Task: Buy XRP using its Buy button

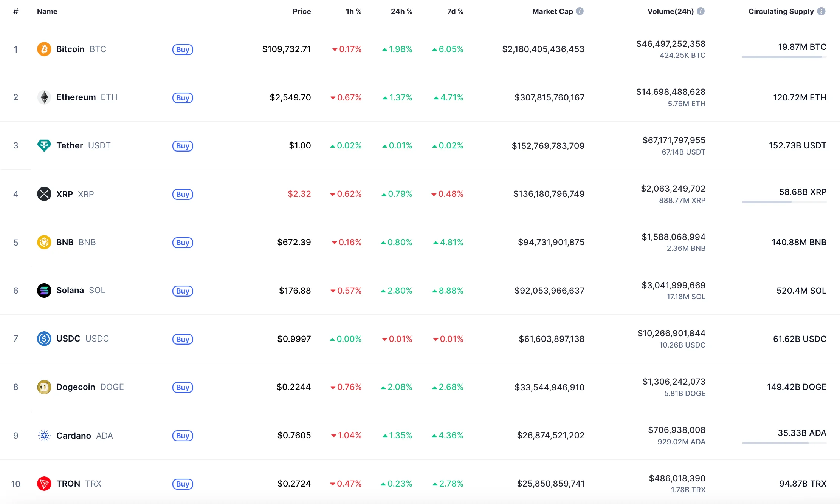Action: (x=183, y=194)
